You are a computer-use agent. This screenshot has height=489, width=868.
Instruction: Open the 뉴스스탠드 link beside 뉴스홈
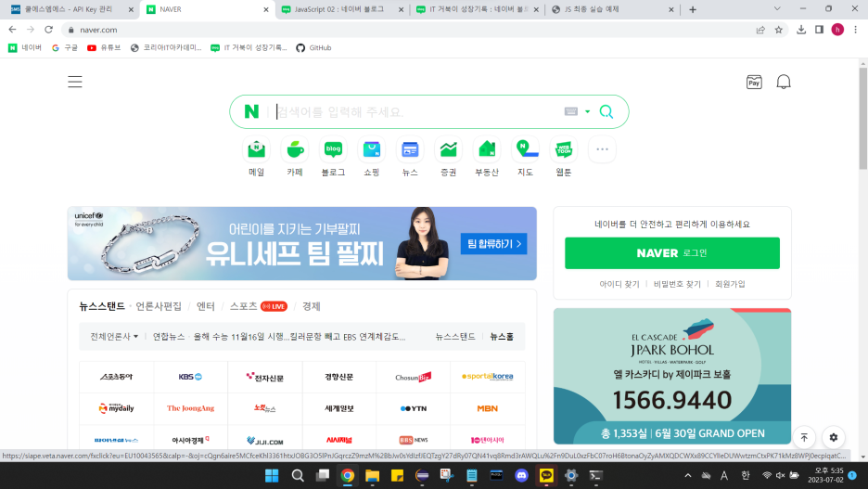[x=455, y=337]
